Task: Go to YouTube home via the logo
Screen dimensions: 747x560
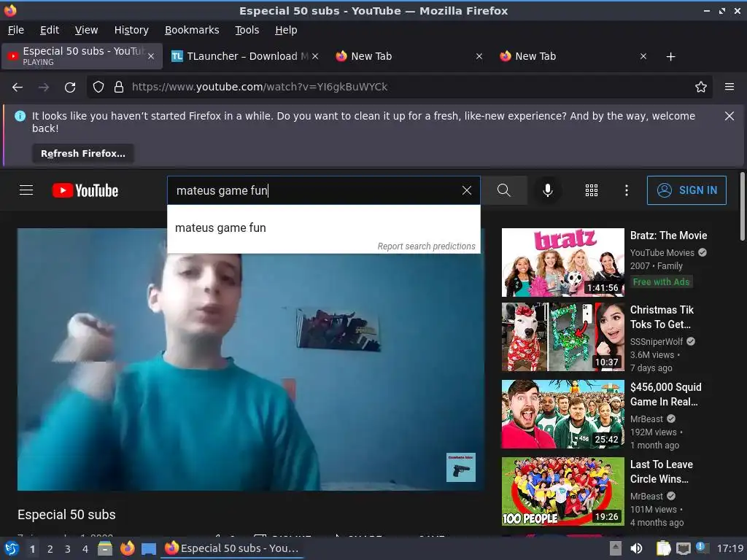Action: pos(85,190)
